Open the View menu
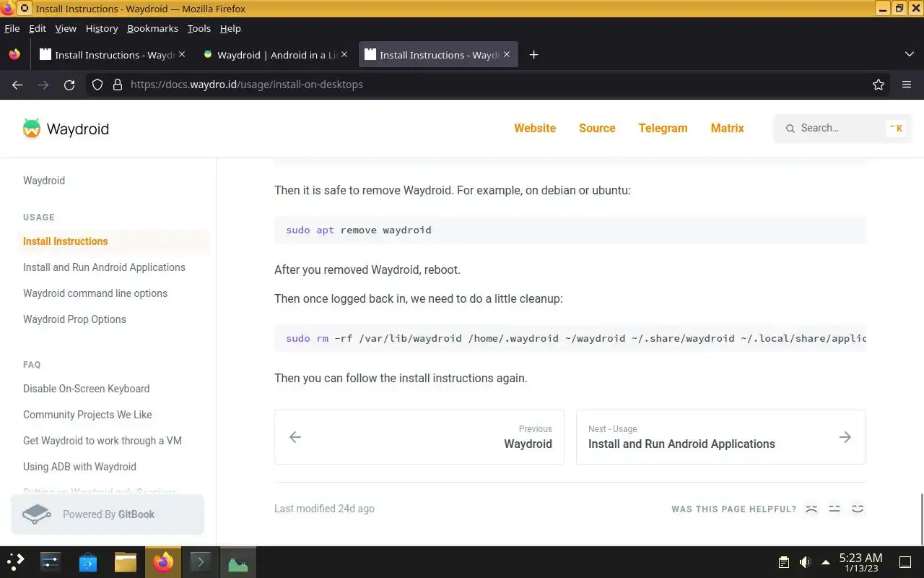Viewport: 924px width, 578px height. pos(66,28)
